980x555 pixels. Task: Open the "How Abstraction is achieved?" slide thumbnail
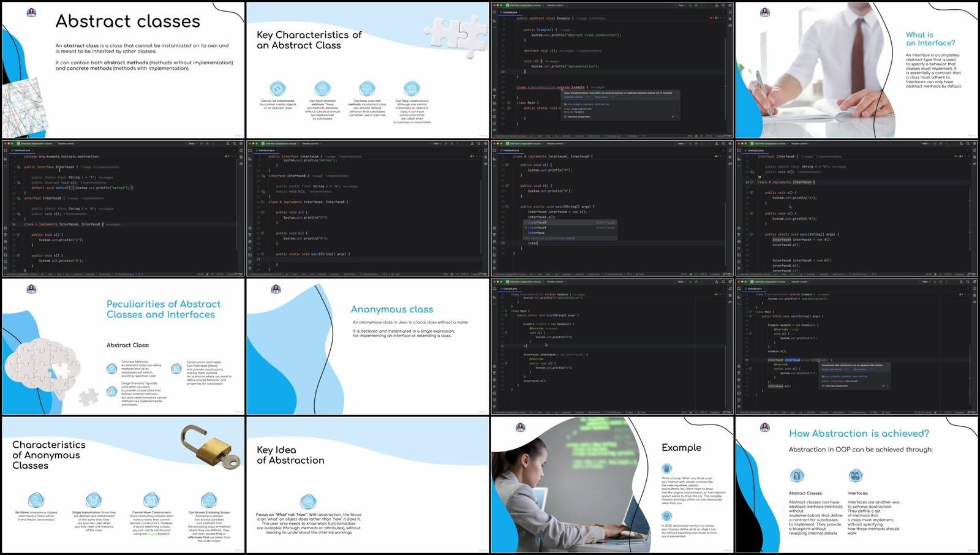point(856,485)
